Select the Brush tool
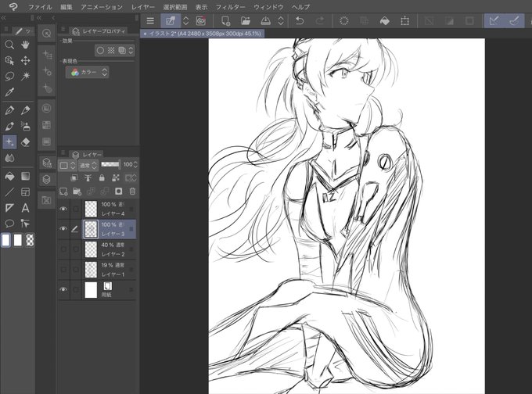 coord(9,126)
